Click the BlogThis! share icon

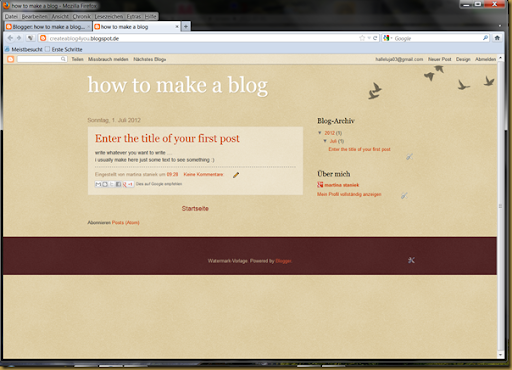[105, 184]
